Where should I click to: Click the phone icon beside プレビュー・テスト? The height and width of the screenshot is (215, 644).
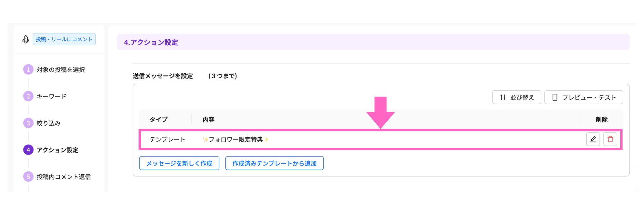coord(555,97)
